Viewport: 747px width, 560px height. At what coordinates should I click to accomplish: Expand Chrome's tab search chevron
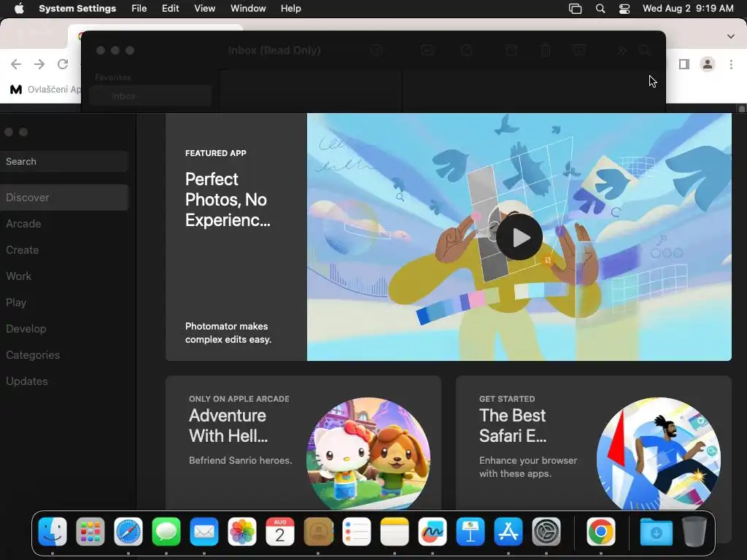731,36
